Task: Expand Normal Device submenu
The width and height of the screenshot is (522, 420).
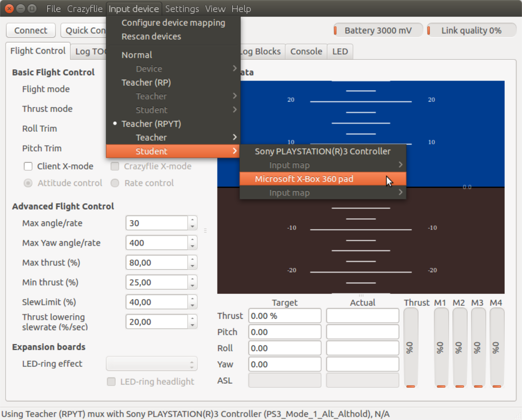Action: [x=173, y=69]
